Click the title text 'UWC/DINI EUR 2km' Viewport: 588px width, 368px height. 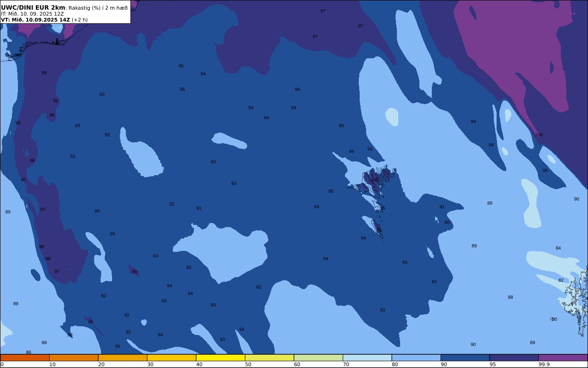[33, 7]
